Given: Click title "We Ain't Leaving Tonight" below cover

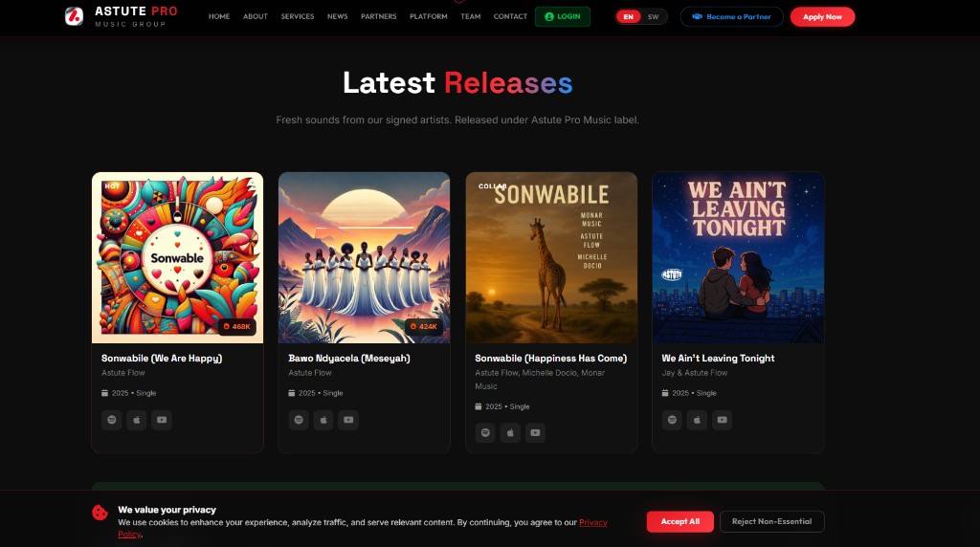Looking at the screenshot, I should (718, 359).
